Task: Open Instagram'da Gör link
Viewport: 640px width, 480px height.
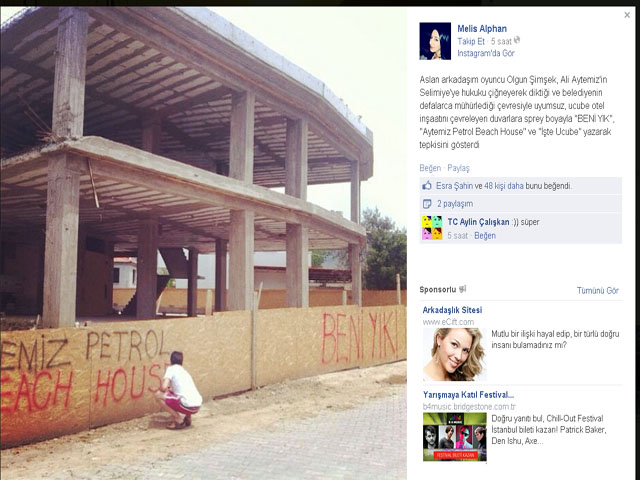Action: click(x=486, y=53)
